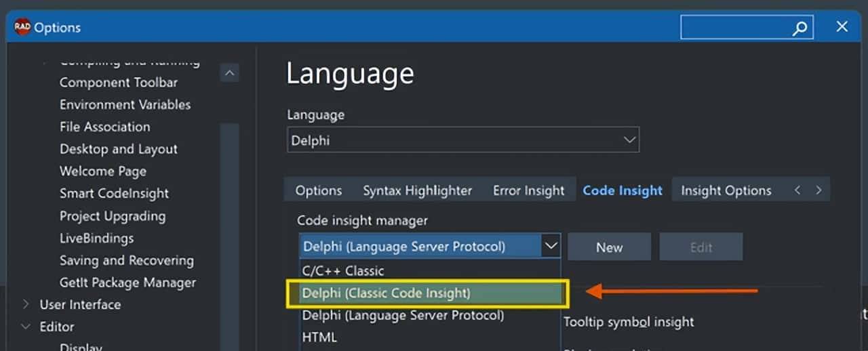Click the search magnifier icon in title bar

tap(800, 28)
